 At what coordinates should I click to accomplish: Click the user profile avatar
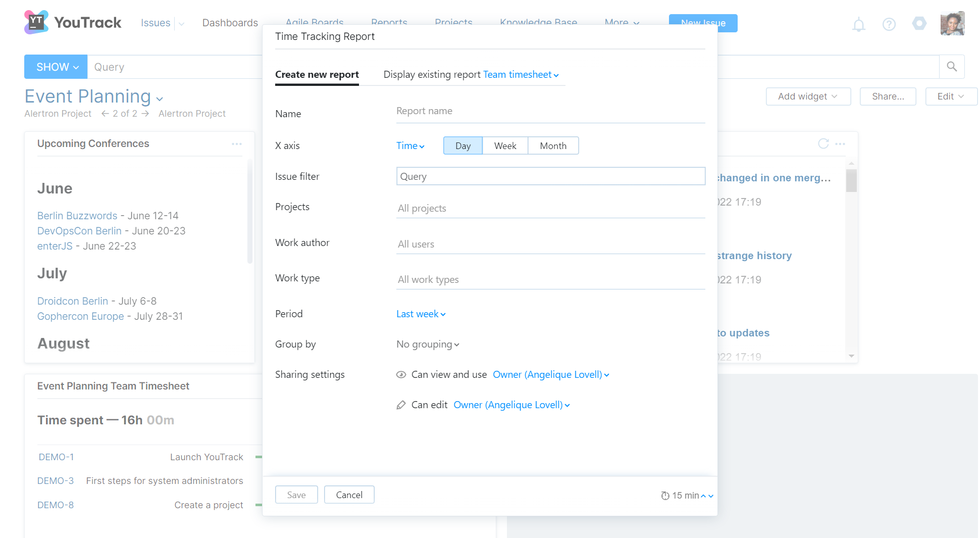point(952,23)
